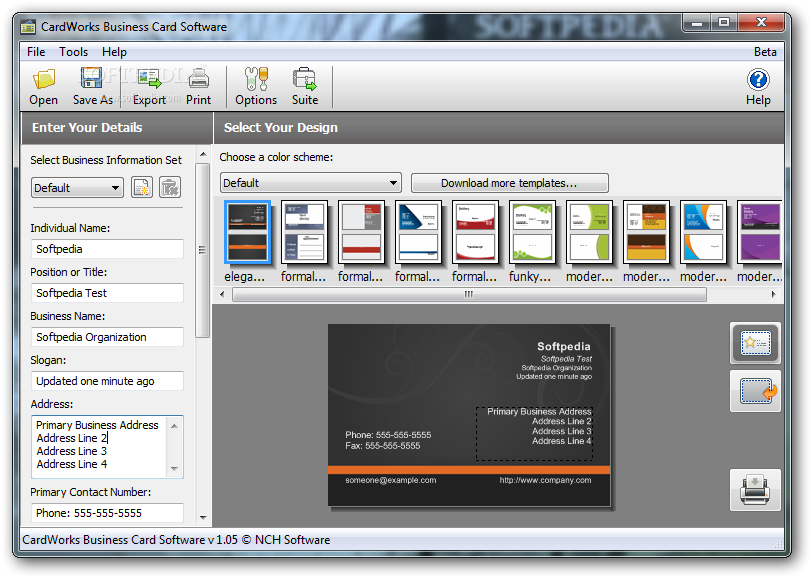Screen dimensions: 812x578
Task: Click the Open folder icon in toolbar
Action: 44,79
